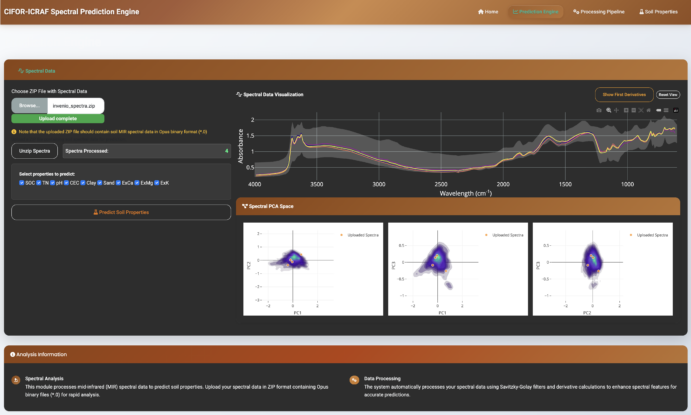691x415 pixels.
Task: Open the Soil Properties nav item
Action: (x=658, y=12)
